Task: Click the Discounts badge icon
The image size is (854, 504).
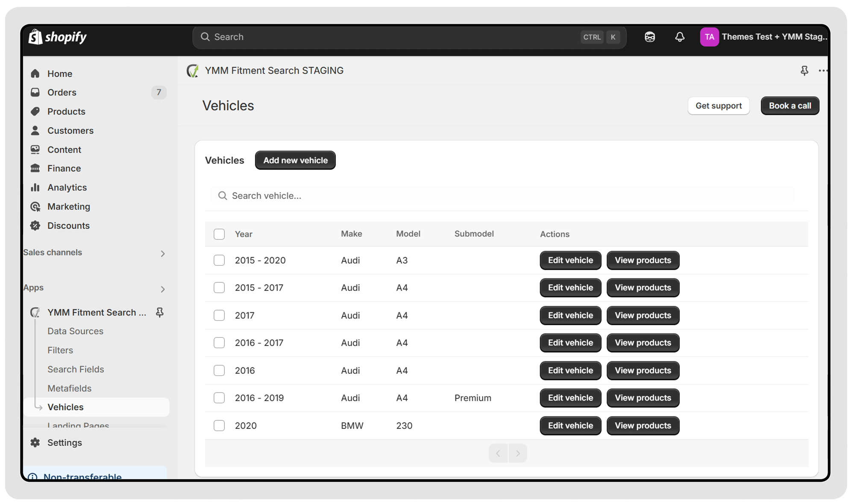Action: 35,226
